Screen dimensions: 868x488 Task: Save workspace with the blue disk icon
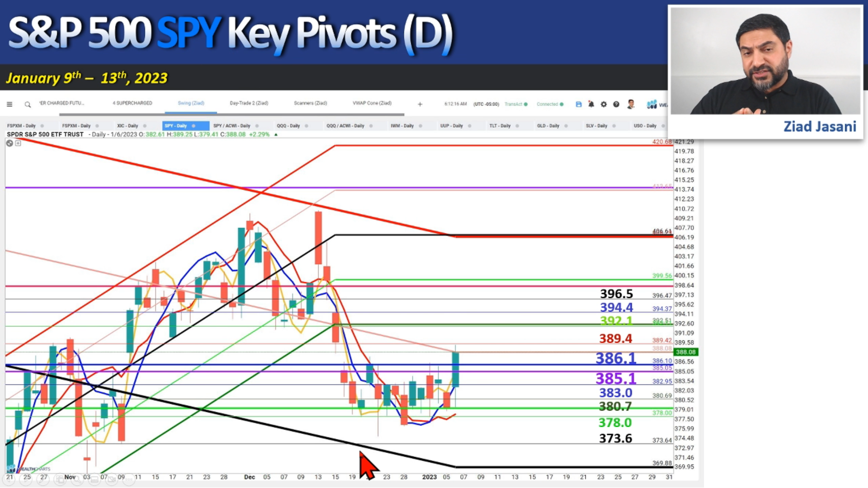(579, 104)
